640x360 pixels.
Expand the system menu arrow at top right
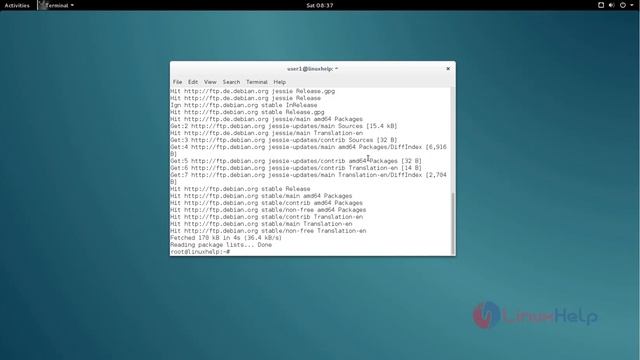[x=631, y=5]
